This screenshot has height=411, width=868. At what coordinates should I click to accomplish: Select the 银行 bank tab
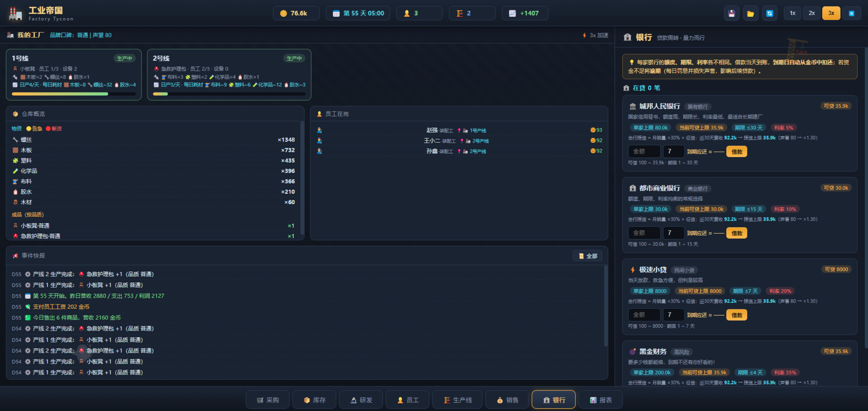[554, 400]
